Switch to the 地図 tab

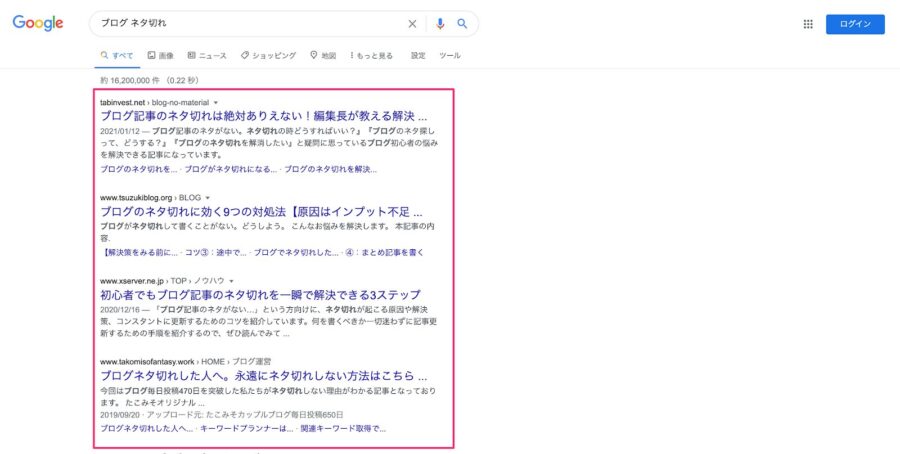point(323,56)
